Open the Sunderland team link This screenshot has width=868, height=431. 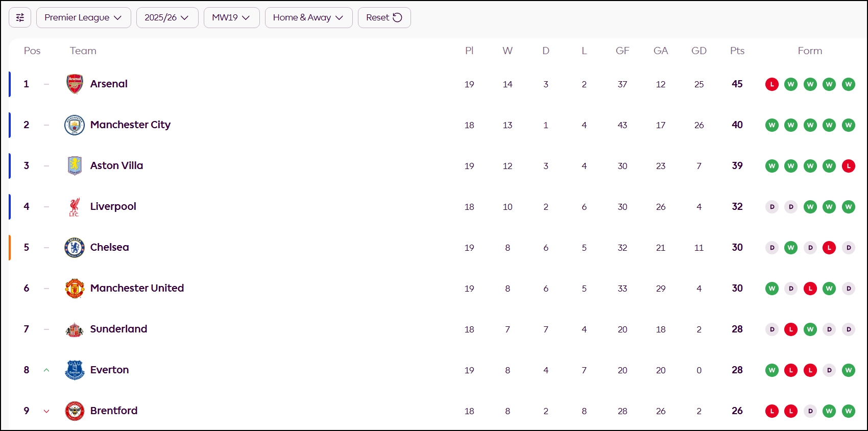pyautogui.click(x=118, y=329)
